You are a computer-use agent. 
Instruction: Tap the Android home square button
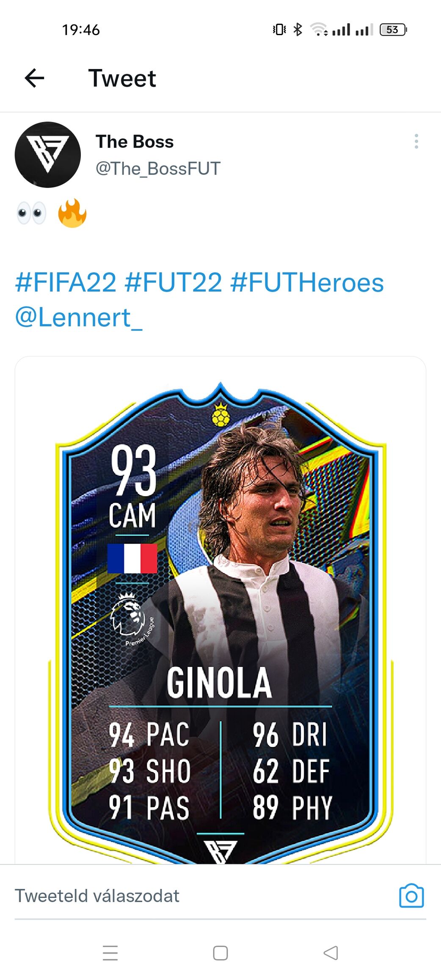[220, 952]
